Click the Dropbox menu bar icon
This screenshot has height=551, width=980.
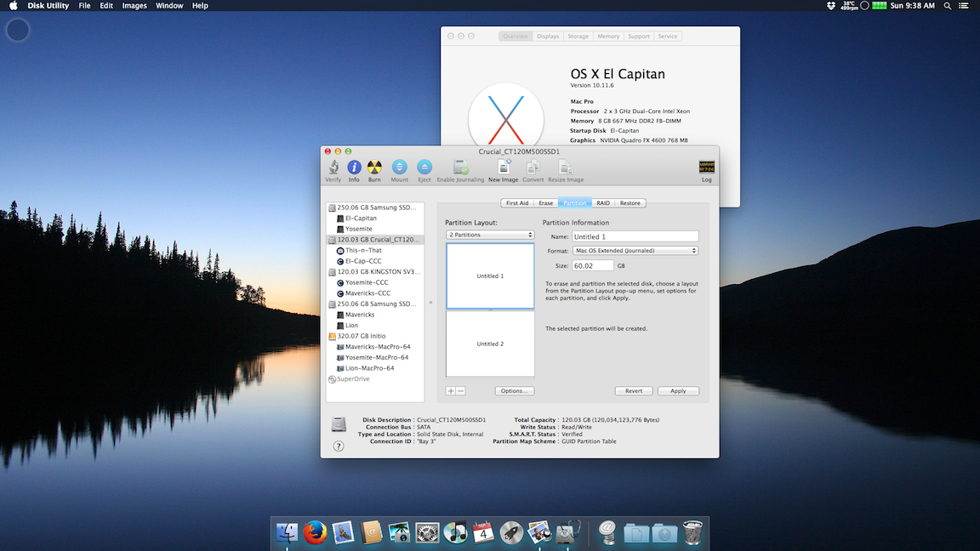pos(830,6)
